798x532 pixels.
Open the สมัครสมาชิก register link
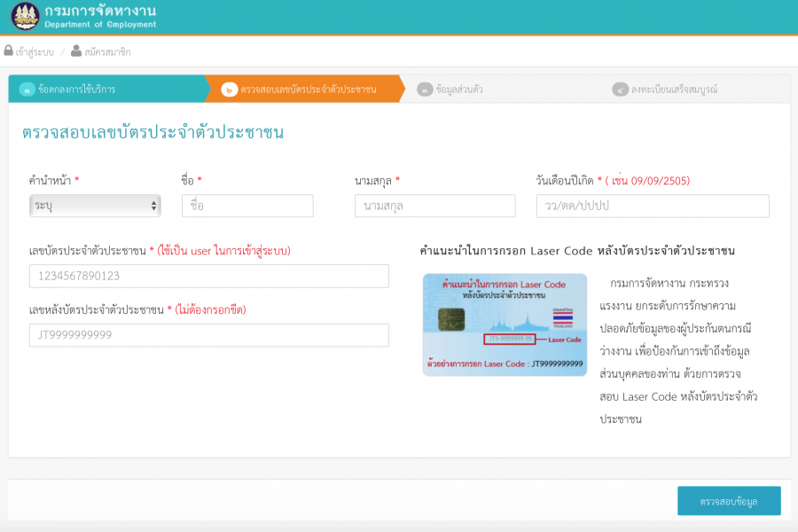coord(107,52)
